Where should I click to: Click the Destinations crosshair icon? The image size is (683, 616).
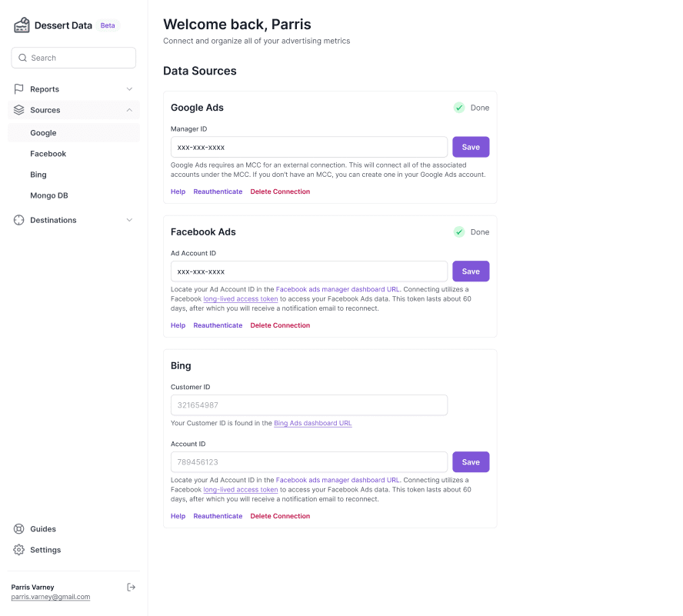coord(19,220)
